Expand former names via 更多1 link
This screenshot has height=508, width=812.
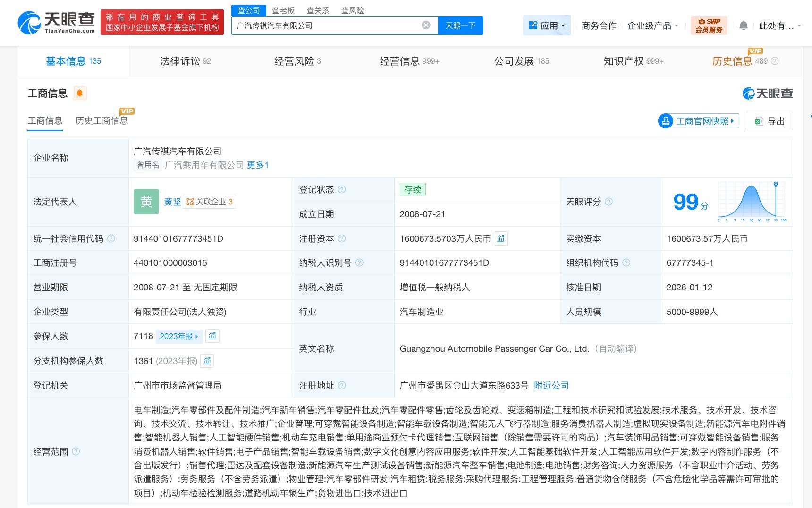[x=258, y=165]
